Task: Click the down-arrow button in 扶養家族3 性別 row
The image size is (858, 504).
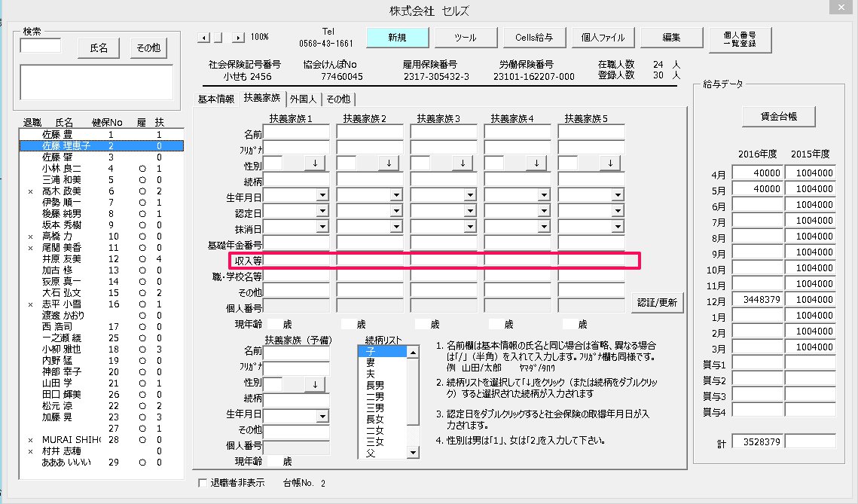Action: [463, 163]
